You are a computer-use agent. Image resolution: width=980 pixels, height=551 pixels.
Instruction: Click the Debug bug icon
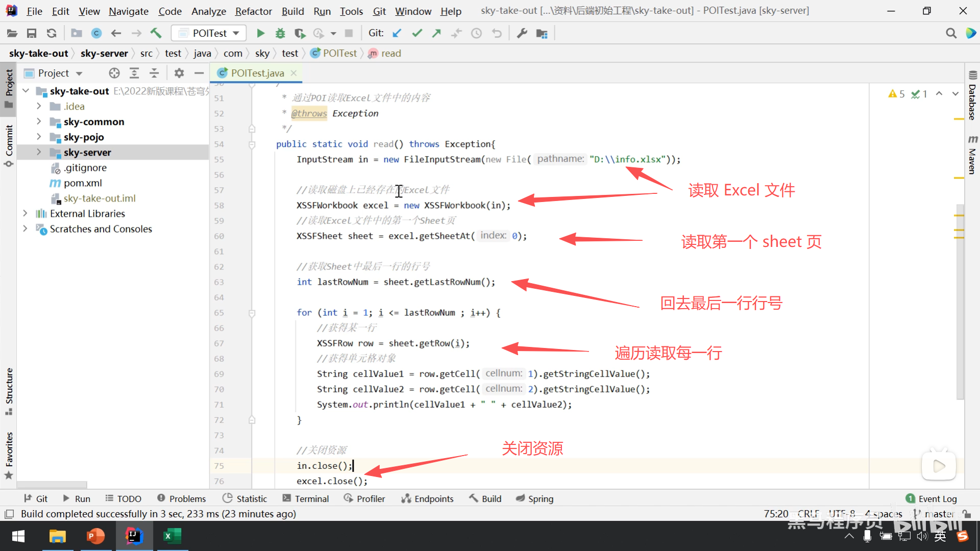click(x=280, y=33)
